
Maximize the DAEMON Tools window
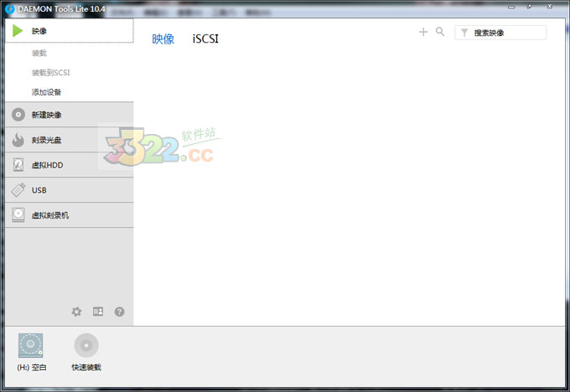529,7
